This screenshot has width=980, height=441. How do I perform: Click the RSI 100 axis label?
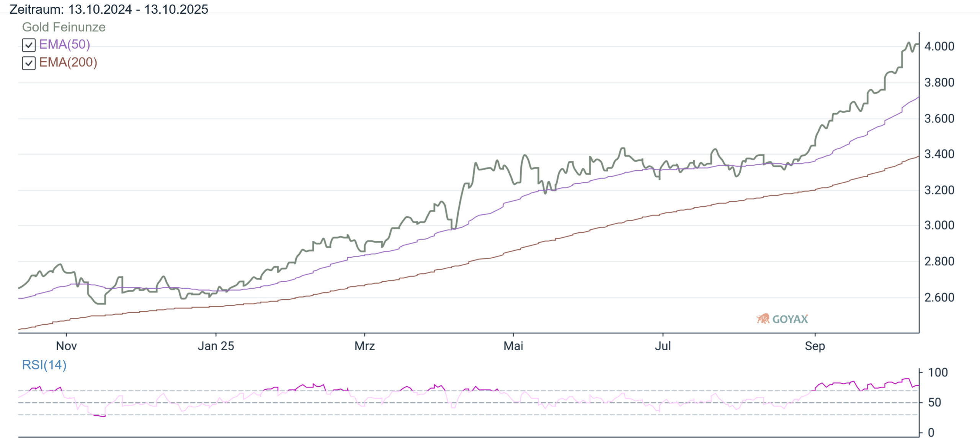[x=938, y=372]
